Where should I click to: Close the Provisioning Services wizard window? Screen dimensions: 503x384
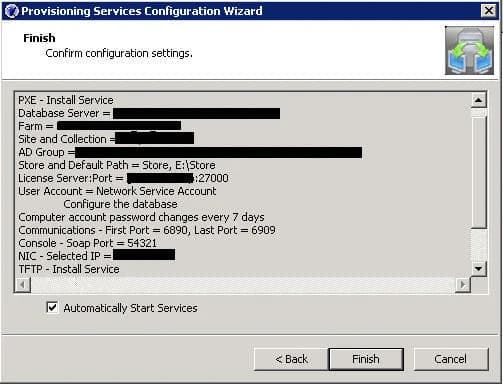489,11
